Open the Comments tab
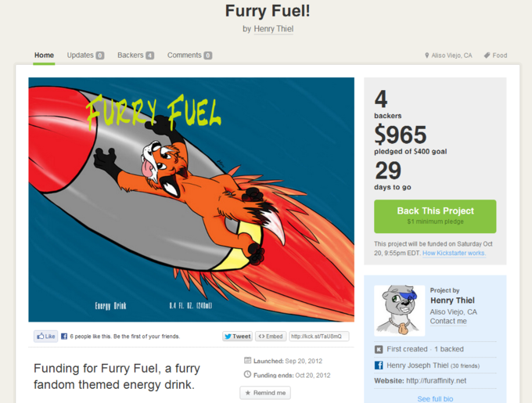This screenshot has height=403, width=532. (x=189, y=56)
